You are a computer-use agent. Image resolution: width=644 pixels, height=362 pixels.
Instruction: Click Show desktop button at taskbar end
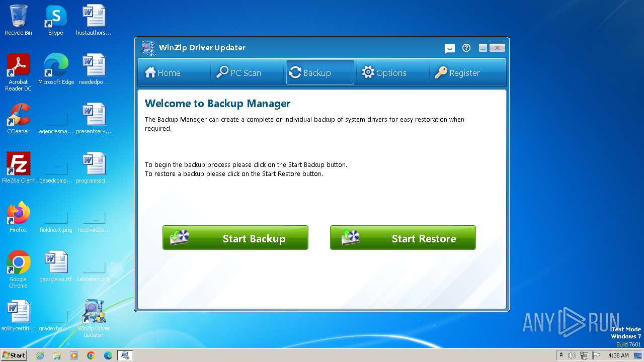(638, 355)
